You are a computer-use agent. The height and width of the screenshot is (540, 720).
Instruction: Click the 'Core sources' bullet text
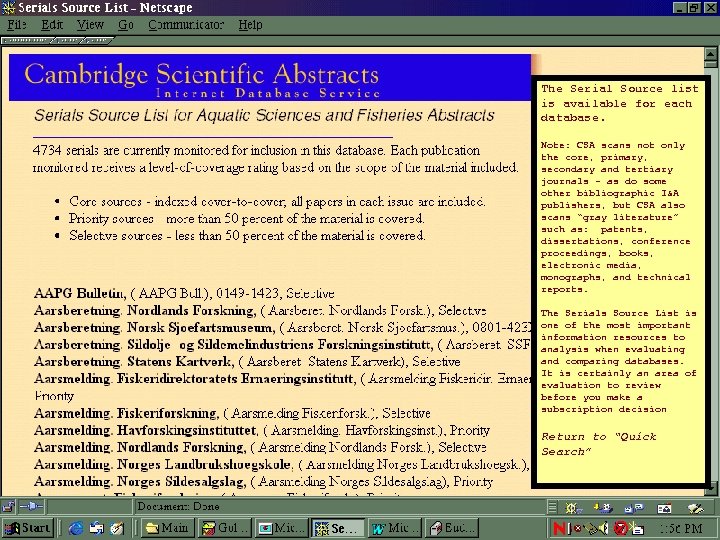277,202
